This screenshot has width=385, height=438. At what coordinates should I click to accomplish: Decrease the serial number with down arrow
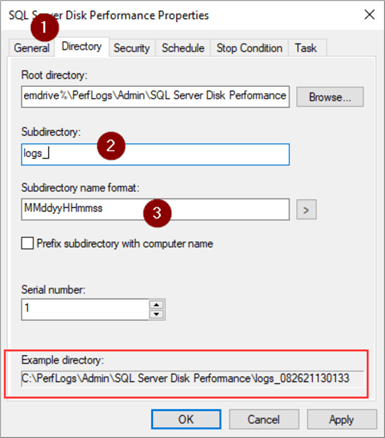coord(156,314)
